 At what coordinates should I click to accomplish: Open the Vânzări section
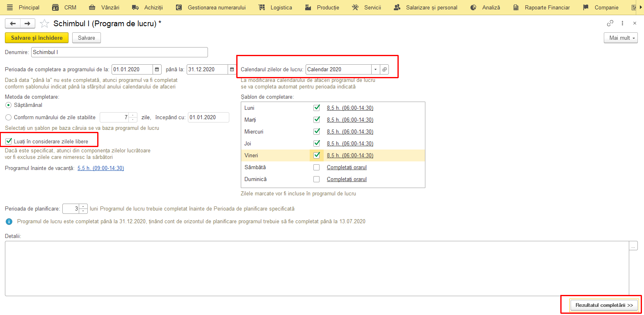(104, 7)
